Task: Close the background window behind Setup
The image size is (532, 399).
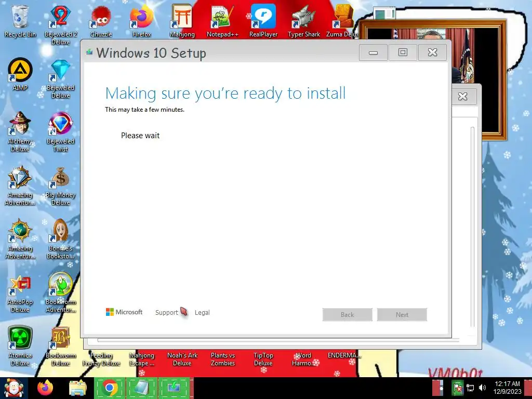Action: pos(463,96)
